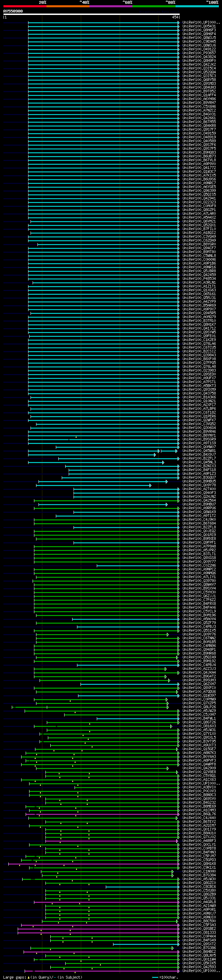Open hit UniRef100_A6YH86

click(x=199, y=98)
